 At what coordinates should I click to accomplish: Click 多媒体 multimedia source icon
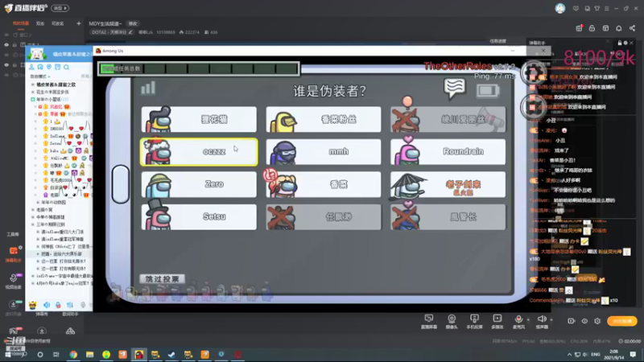click(497, 321)
